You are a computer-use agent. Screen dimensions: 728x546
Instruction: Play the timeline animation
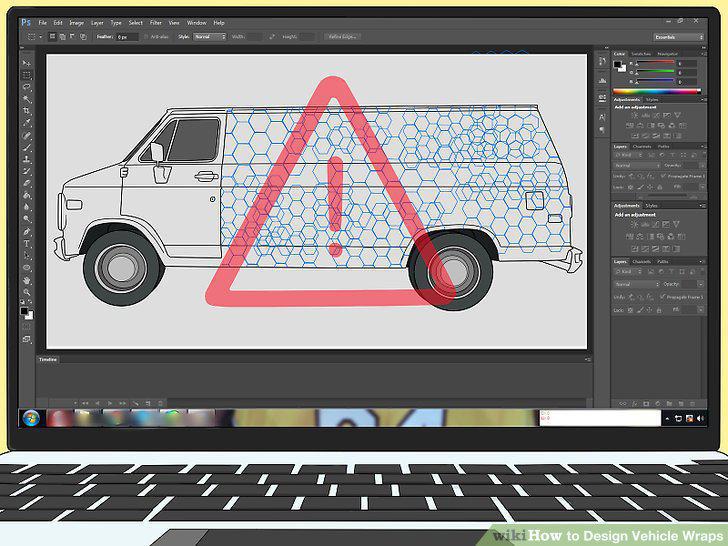[110, 403]
